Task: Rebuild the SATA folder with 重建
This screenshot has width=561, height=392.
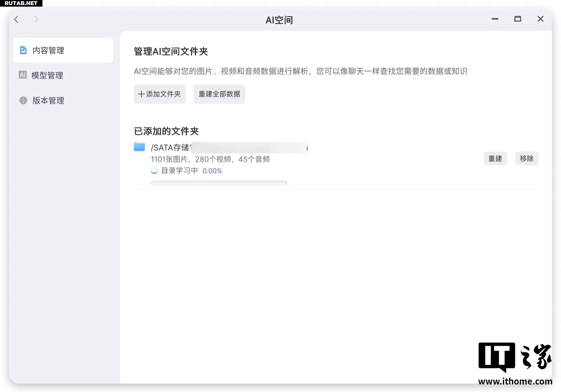Action: [x=495, y=159]
